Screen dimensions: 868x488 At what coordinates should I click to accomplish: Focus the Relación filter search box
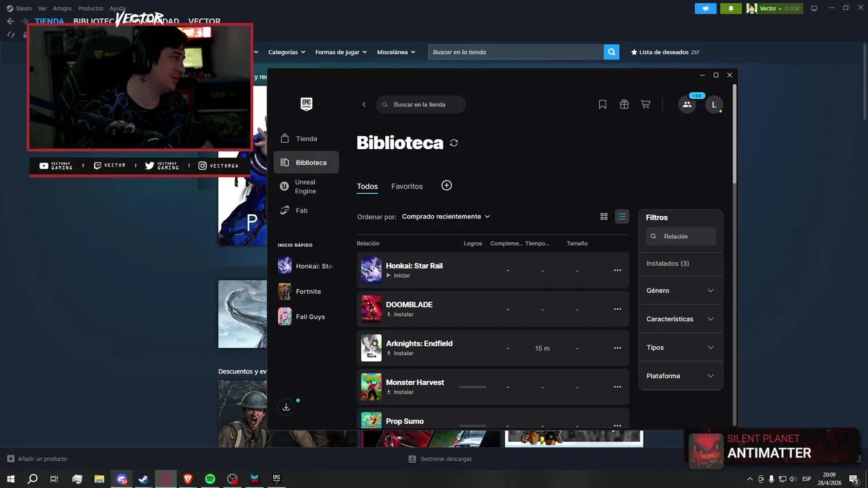[680, 237]
